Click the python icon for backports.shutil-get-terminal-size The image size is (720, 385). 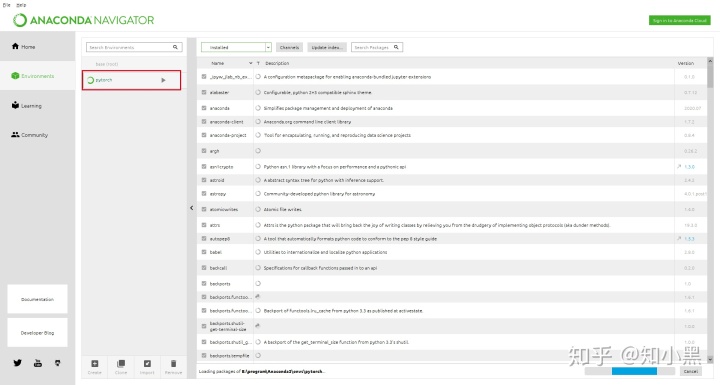click(258, 326)
